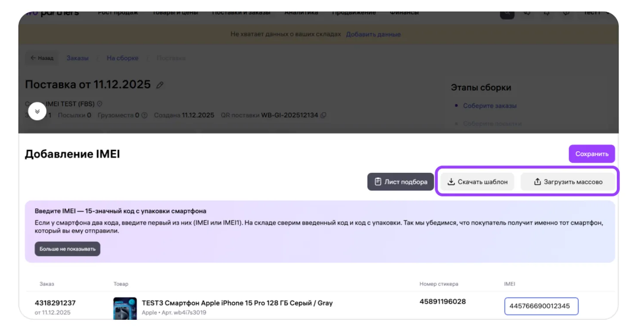Viewport: 644px width, 331px height.
Task: Click the IMEI input field for order 4318291237
Action: coord(541,306)
